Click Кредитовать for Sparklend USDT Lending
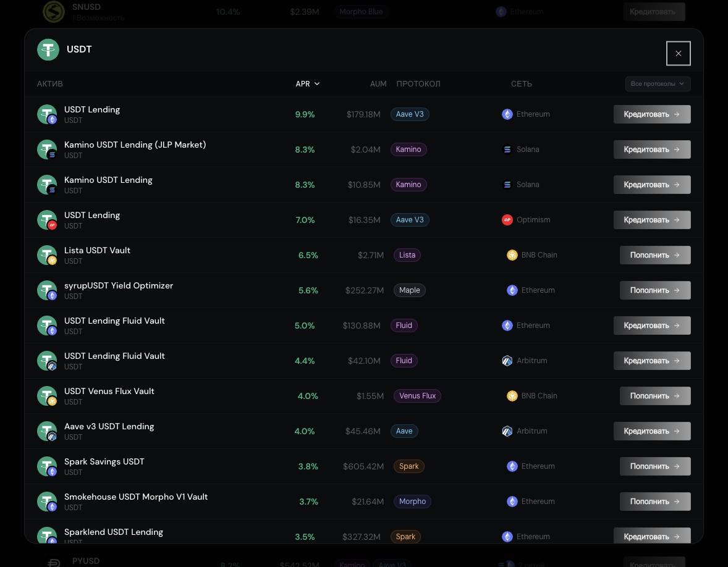 pyautogui.click(x=652, y=536)
